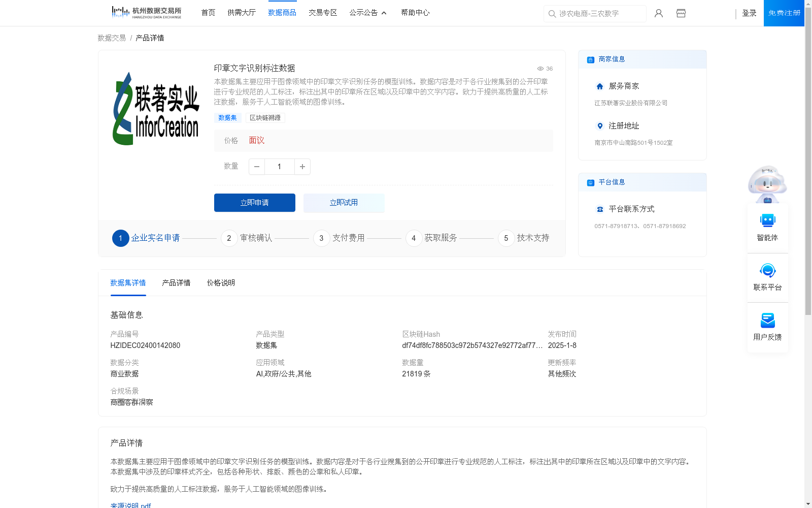812x508 pixels.
Task: Click the blockchain hash df74df8fc788503c972b574327e92772af77… value
Action: [472, 345]
